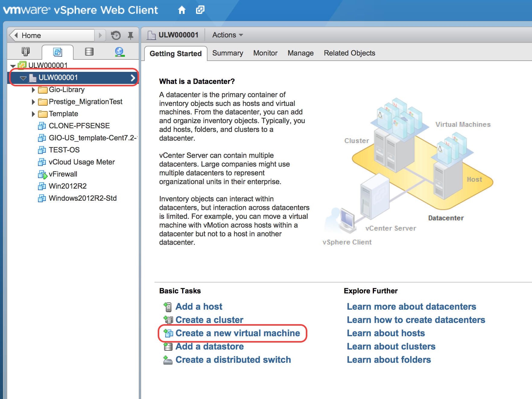
Task: Click the chevron on selected ULW000001 row
Action: point(133,78)
